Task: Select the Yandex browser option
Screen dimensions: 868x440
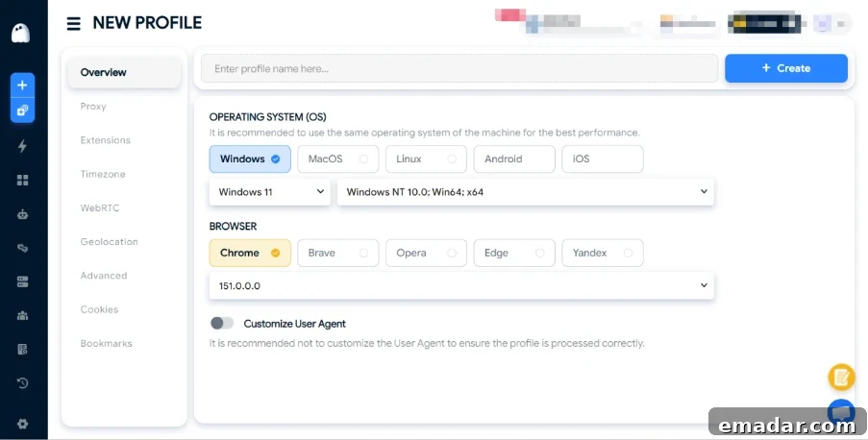Action: click(x=603, y=253)
